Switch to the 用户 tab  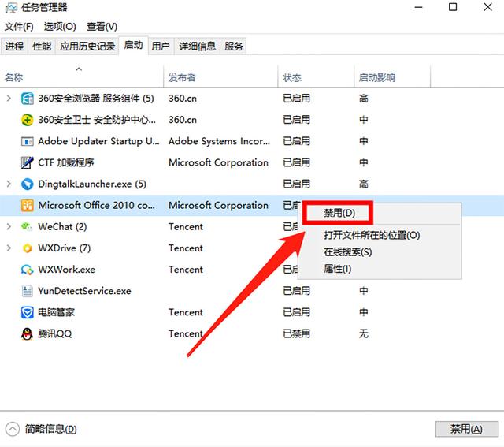(x=161, y=47)
